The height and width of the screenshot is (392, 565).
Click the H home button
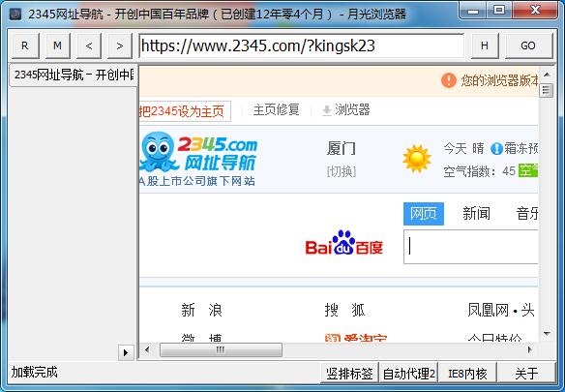(x=485, y=45)
